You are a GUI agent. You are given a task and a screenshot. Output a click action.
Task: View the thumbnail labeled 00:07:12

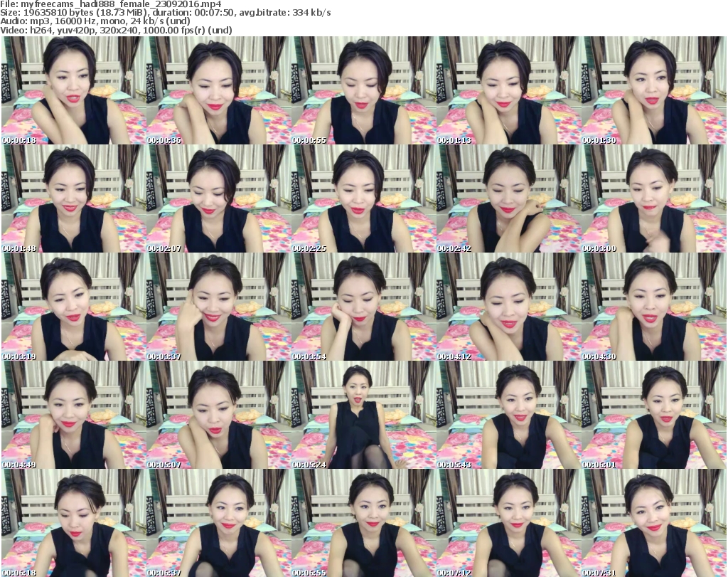(509, 523)
